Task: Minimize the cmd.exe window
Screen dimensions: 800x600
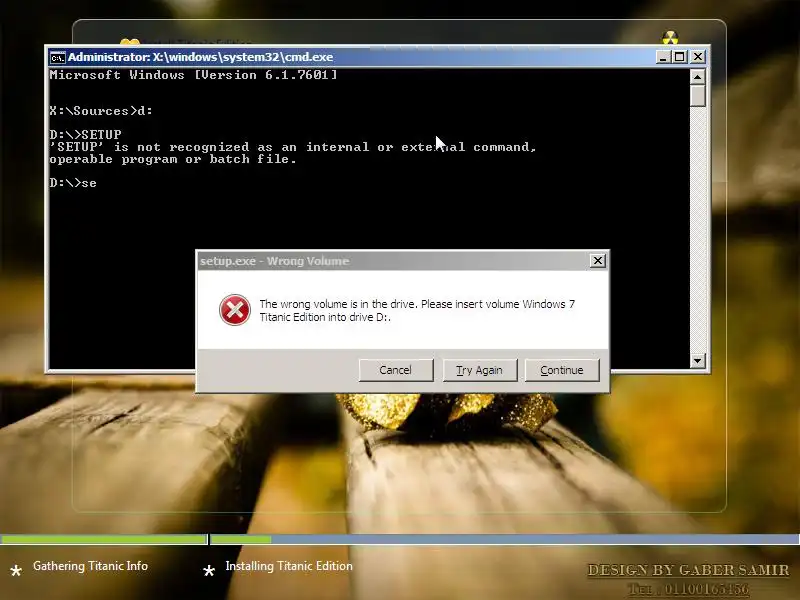Action: pyautogui.click(x=662, y=57)
